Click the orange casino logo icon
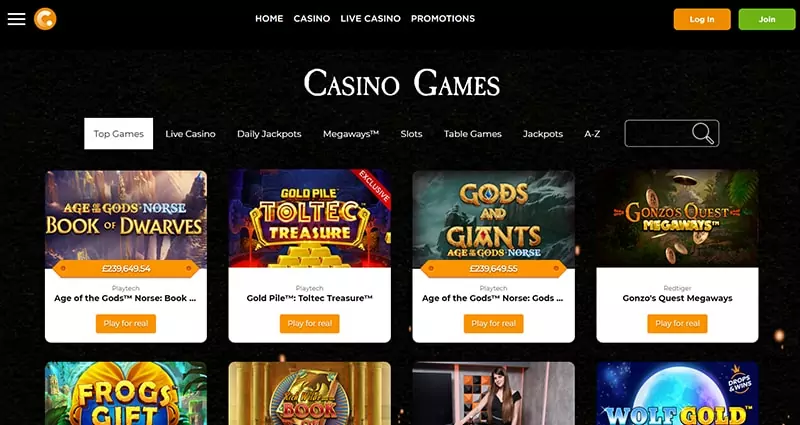 point(45,19)
